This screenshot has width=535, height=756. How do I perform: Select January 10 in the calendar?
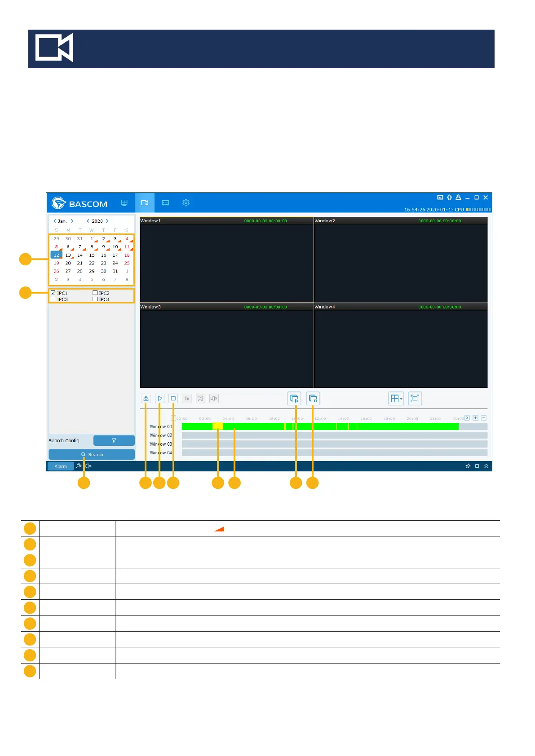point(115,247)
